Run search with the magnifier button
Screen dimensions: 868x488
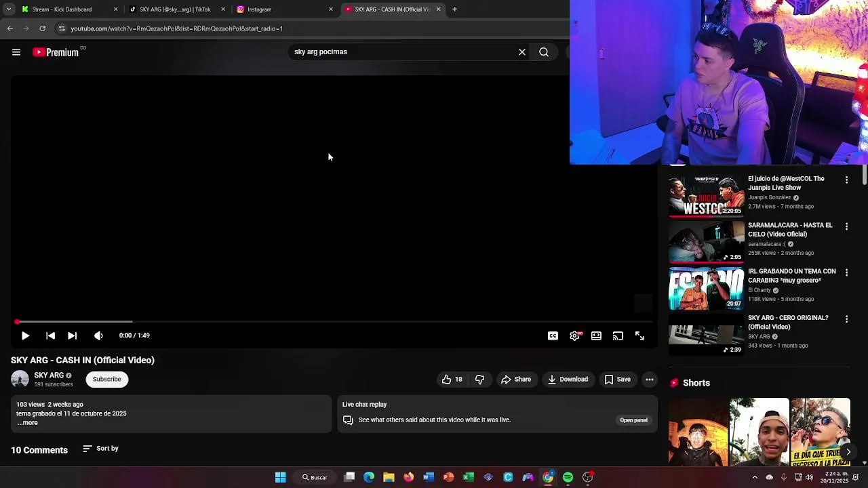pyautogui.click(x=544, y=52)
